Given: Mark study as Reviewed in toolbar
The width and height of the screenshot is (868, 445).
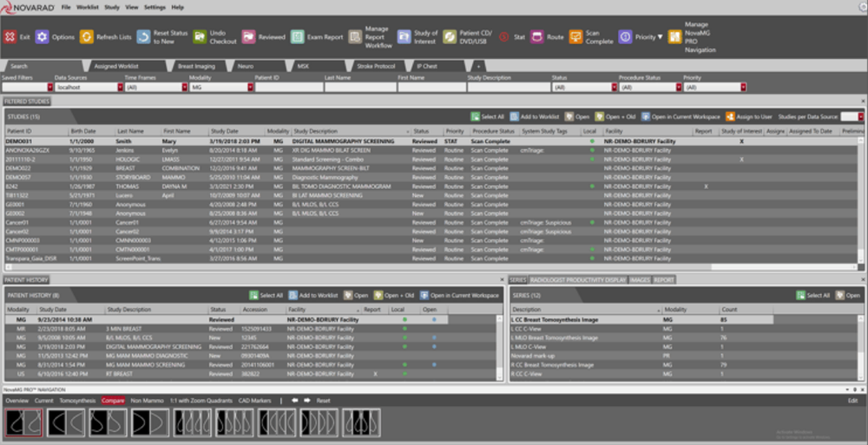Looking at the screenshot, I should [248, 37].
